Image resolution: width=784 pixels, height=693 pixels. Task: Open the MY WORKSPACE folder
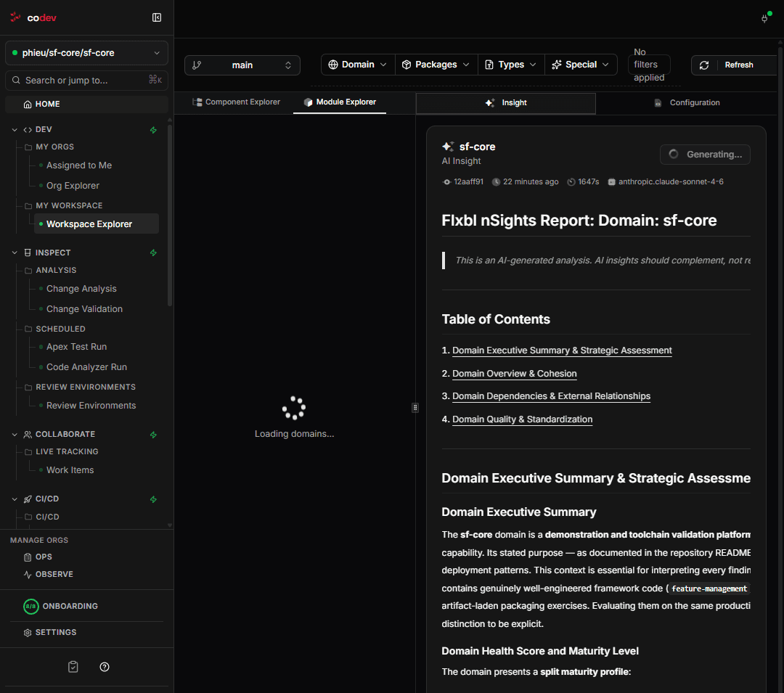pyautogui.click(x=69, y=206)
